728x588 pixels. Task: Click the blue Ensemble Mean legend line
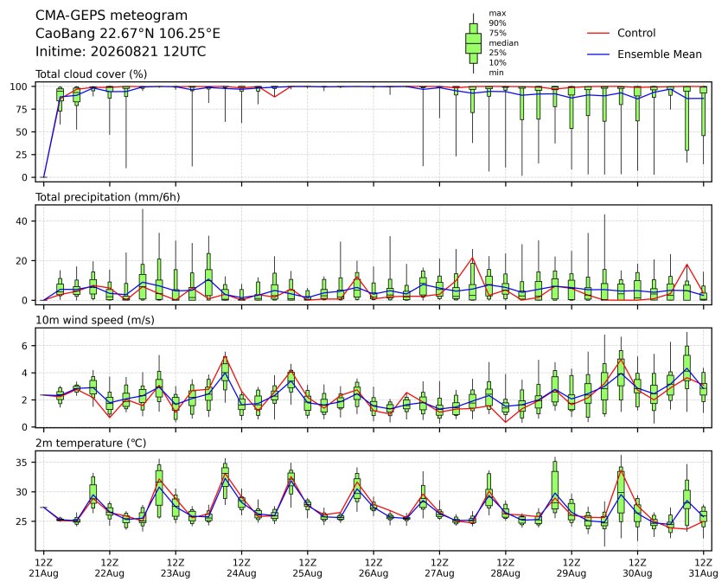pos(598,54)
